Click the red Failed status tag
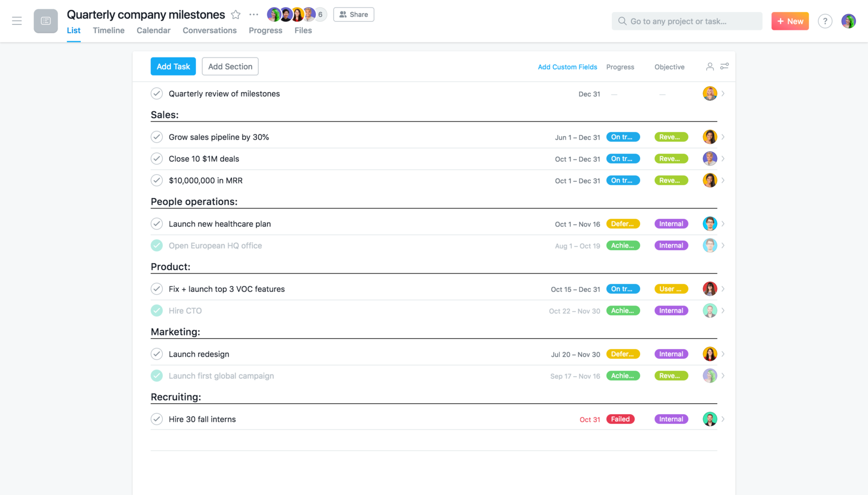 click(x=620, y=419)
